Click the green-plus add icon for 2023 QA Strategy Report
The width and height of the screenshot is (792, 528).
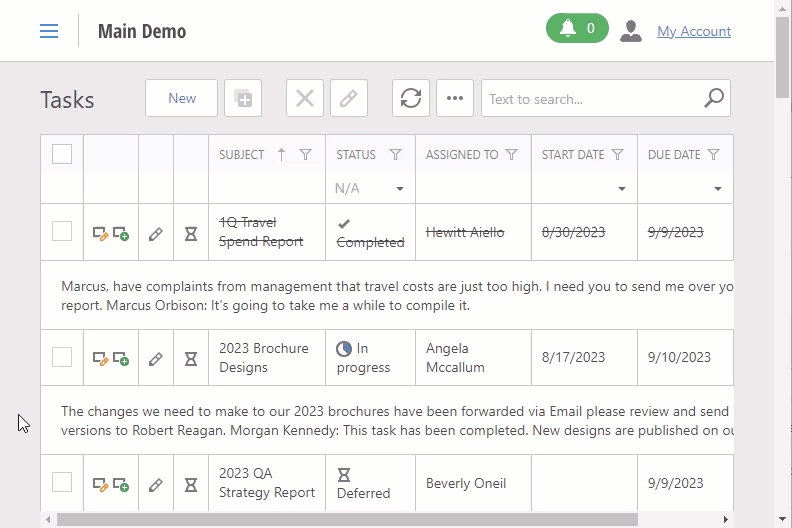click(x=121, y=485)
